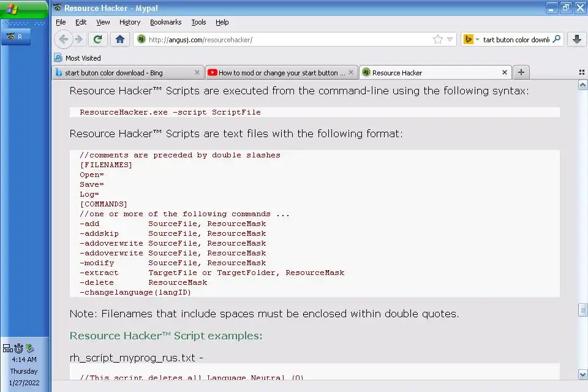Select the Resource Hacker taskbar button
The height and width of the screenshot is (392, 588).
16,37
